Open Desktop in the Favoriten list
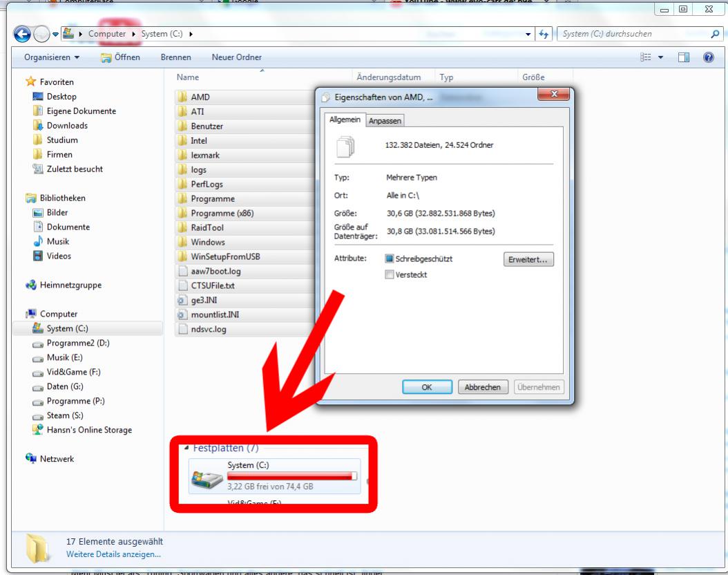 pos(61,97)
